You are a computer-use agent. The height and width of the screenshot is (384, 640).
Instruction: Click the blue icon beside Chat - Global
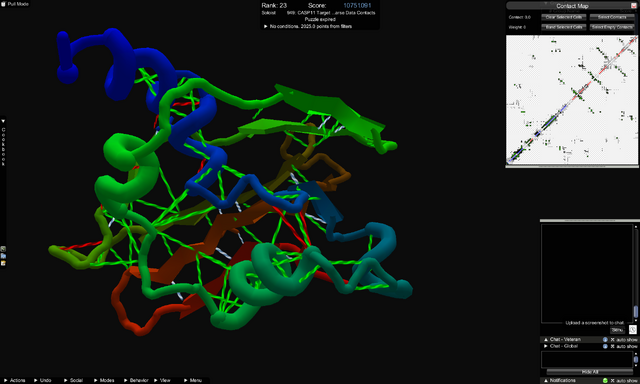click(x=605, y=346)
